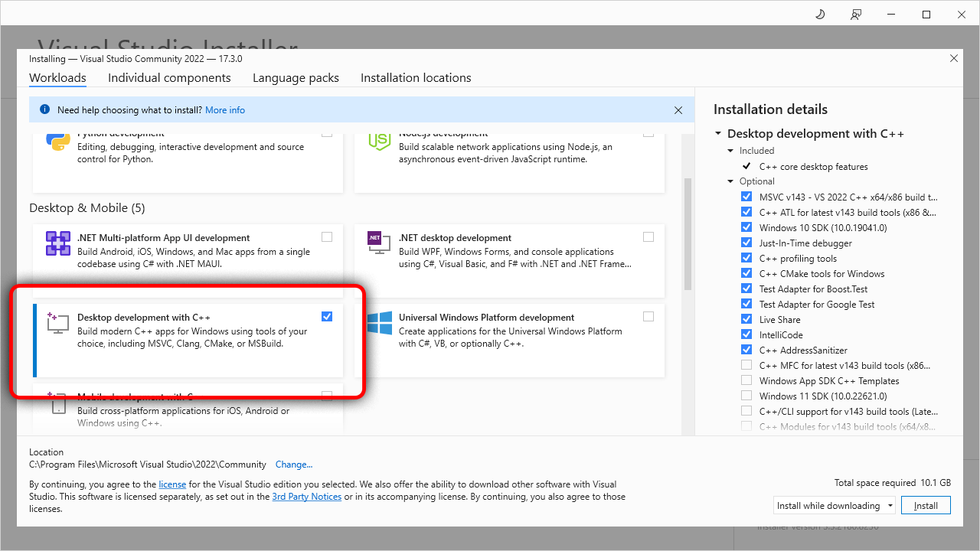Click the Mobile development with C++ icon
Screen dimensions: 980x551
[58, 403]
